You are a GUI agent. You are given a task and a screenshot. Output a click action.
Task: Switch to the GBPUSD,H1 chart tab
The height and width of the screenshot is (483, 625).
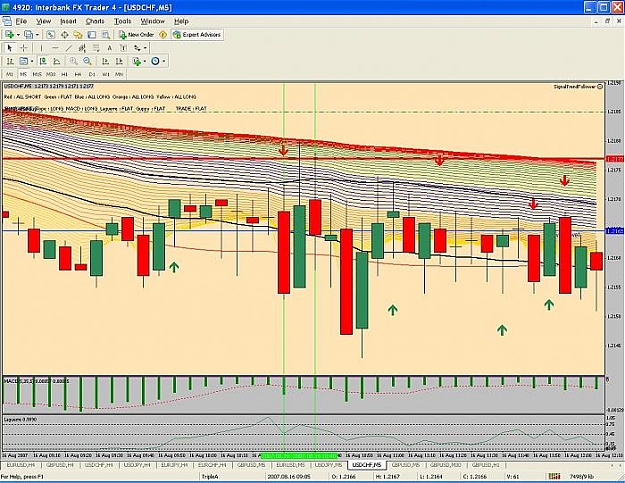(485, 465)
